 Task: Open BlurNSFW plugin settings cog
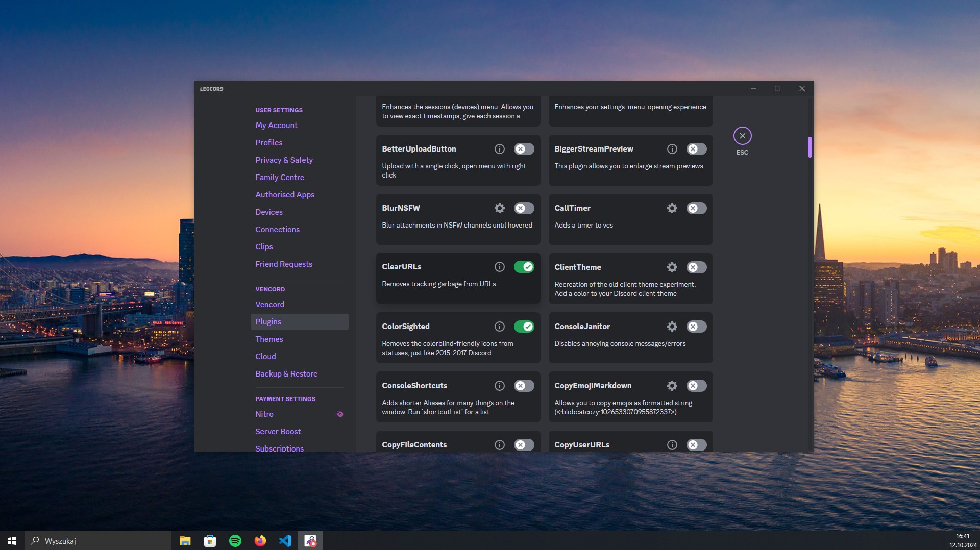tap(499, 208)
